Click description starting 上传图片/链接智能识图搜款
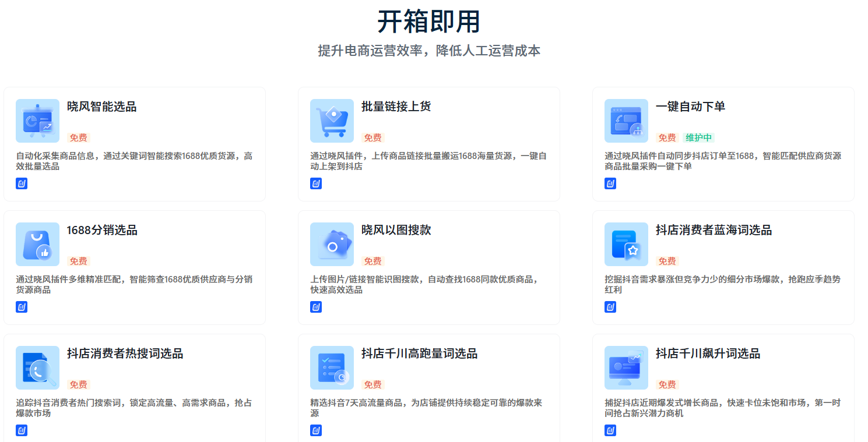 point(424,285)
